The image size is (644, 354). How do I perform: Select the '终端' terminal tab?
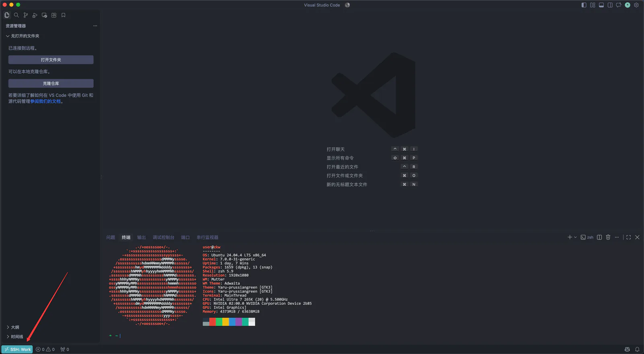point(126,237)
